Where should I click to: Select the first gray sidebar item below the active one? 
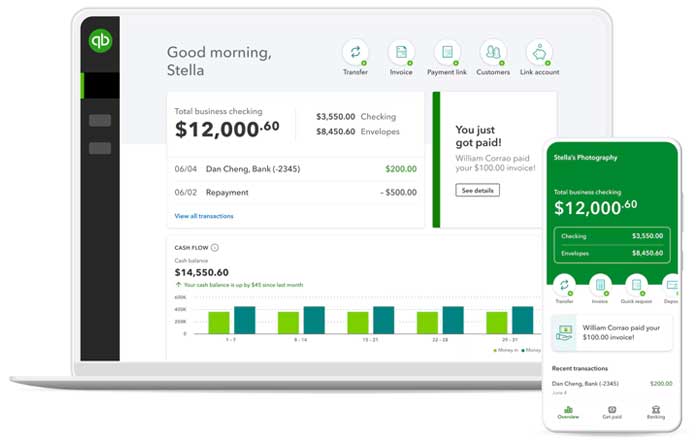[x=100, y=121]
